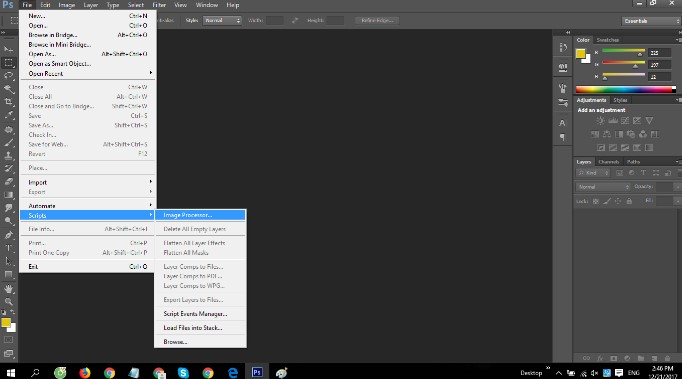Add a Color Balance adjustment
Image resolution: width=682 pixels, height=379 pixels.
(607, 134)
